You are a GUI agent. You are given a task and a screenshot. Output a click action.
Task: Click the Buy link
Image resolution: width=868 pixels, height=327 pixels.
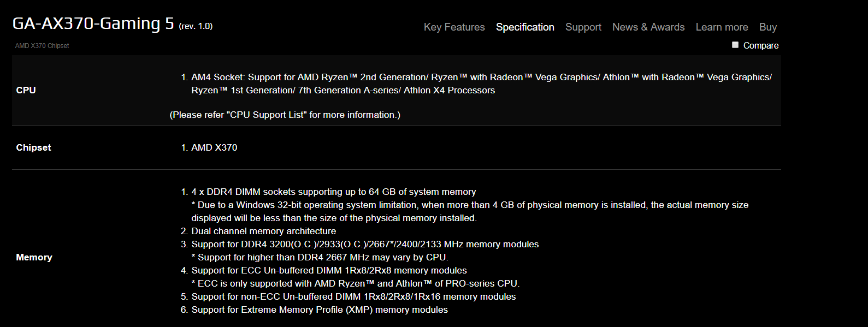(x=767, y=27)
